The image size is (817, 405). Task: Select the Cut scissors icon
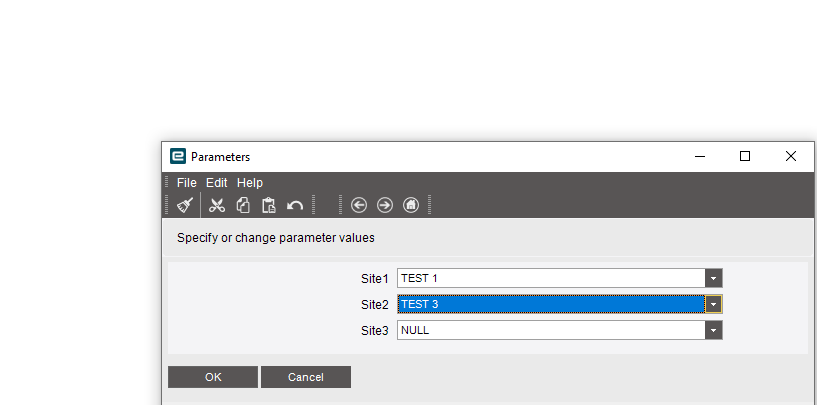point(217,205)
